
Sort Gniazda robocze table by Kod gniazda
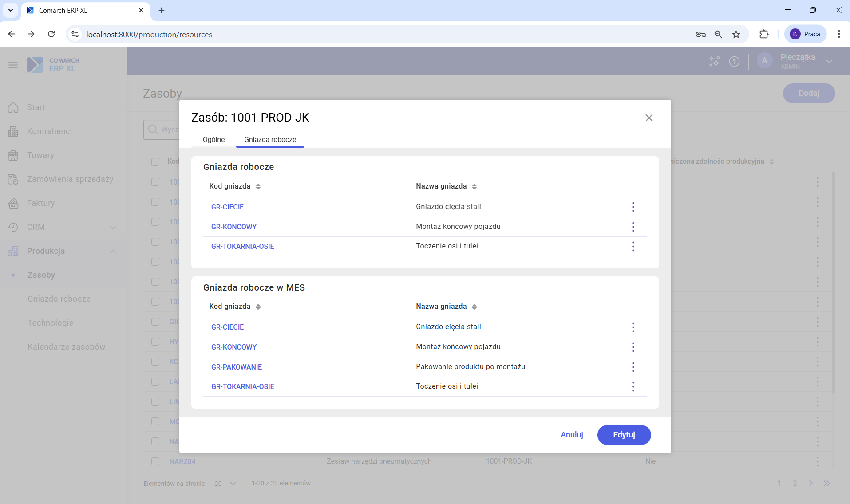[x=258, y=186]
